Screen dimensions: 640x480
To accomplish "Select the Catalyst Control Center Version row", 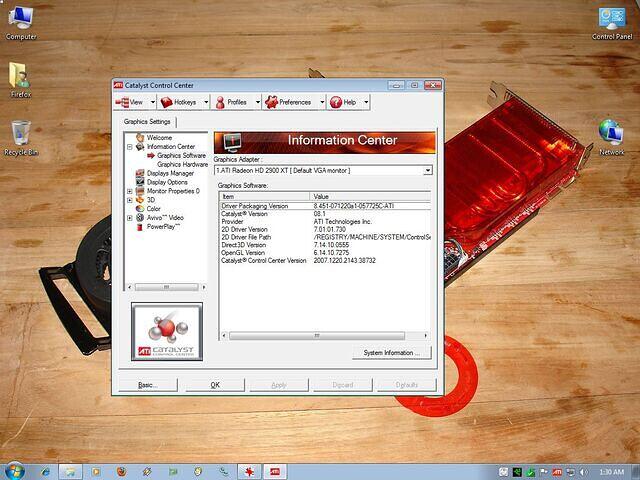I will [325, 260].
